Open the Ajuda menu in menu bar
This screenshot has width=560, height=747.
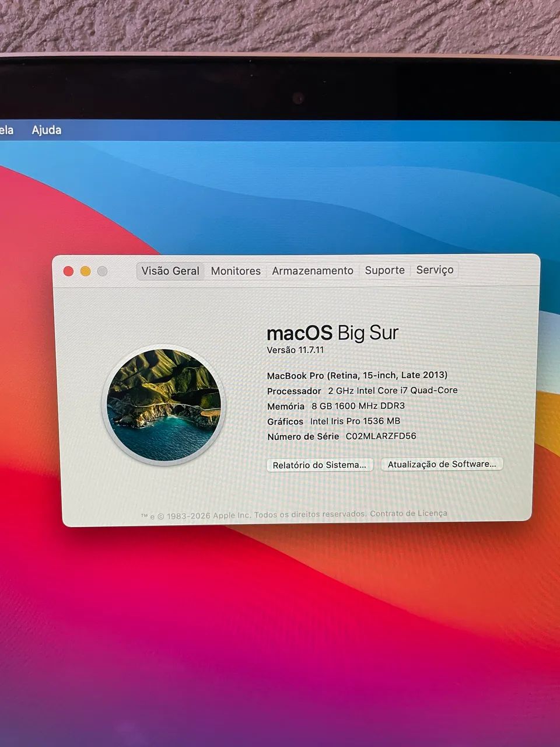[46, 130]
